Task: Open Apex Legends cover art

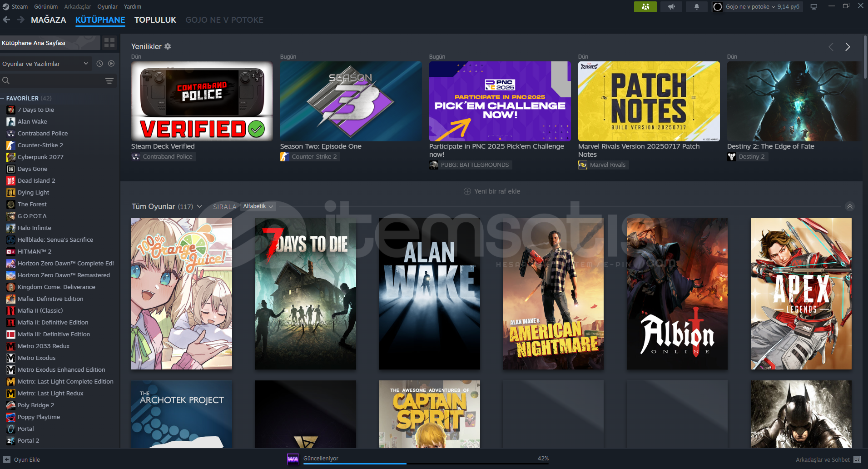Action: [801, 294]
